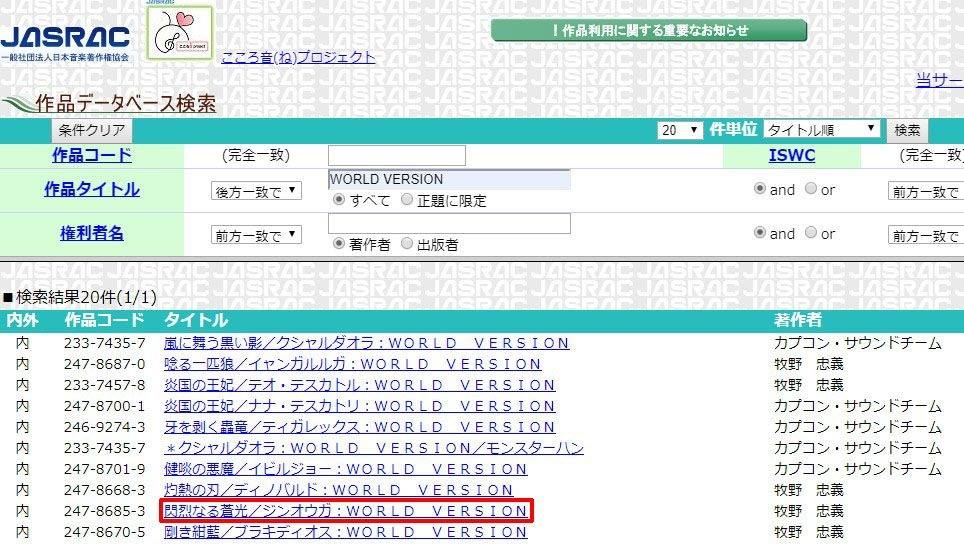This screenshot has height=545, width=964.
Task: Open result 牙を剥く轟竜/ティガレックス
Action: coord(360,427)
